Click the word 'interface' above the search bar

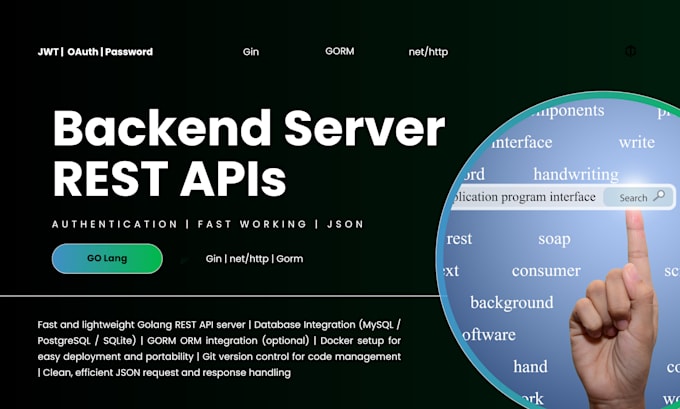[522, 142]
